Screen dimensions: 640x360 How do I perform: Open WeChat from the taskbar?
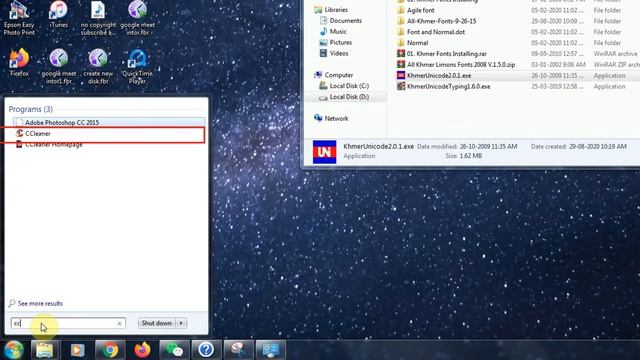pos(174,350)
